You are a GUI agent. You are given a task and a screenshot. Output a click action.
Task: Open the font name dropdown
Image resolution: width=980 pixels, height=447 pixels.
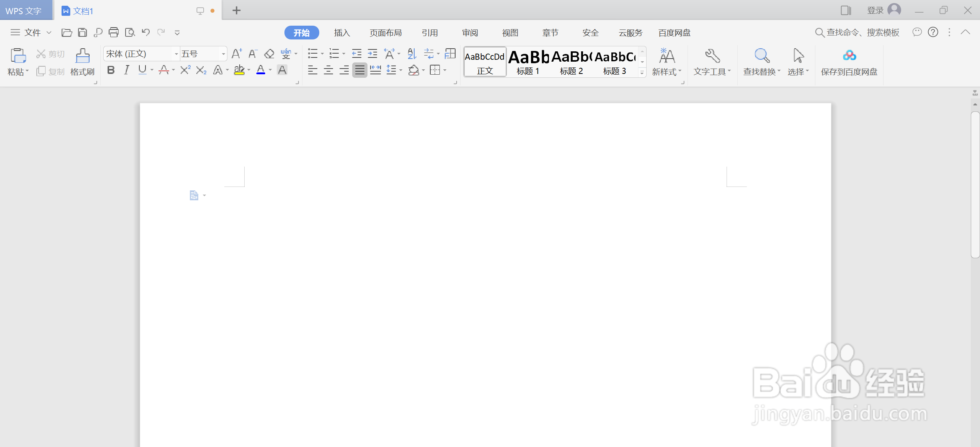pyautogui.click(x=176, y=54)
